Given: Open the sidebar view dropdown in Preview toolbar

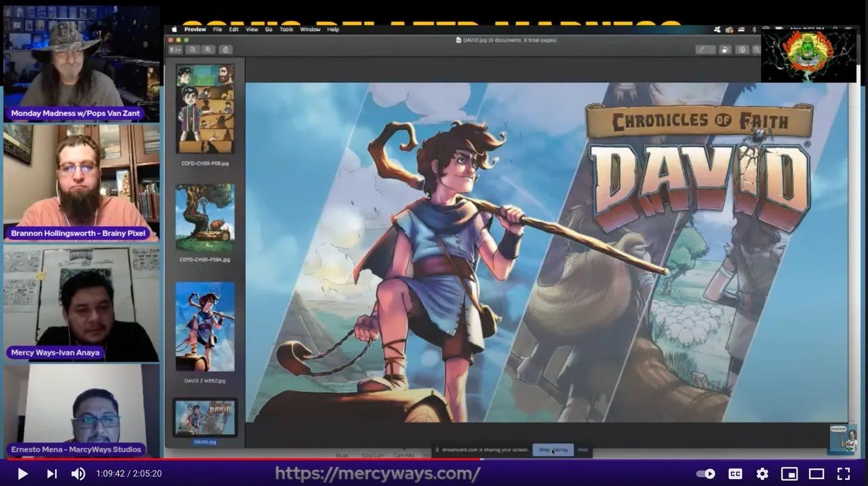Looking at the screenshot, I should [x=176, y=50].
